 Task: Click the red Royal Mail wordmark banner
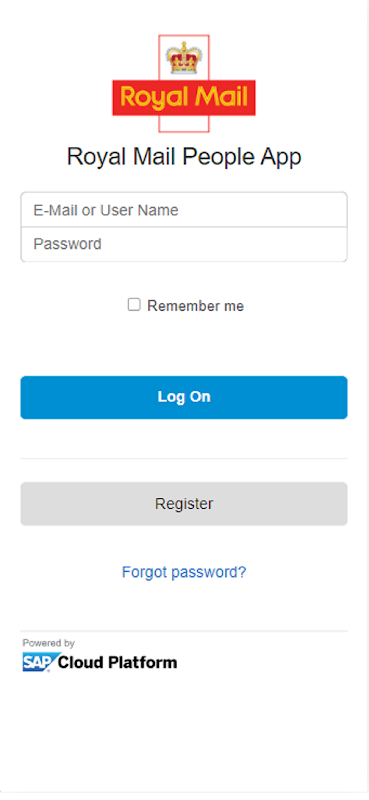click(184, 97)
